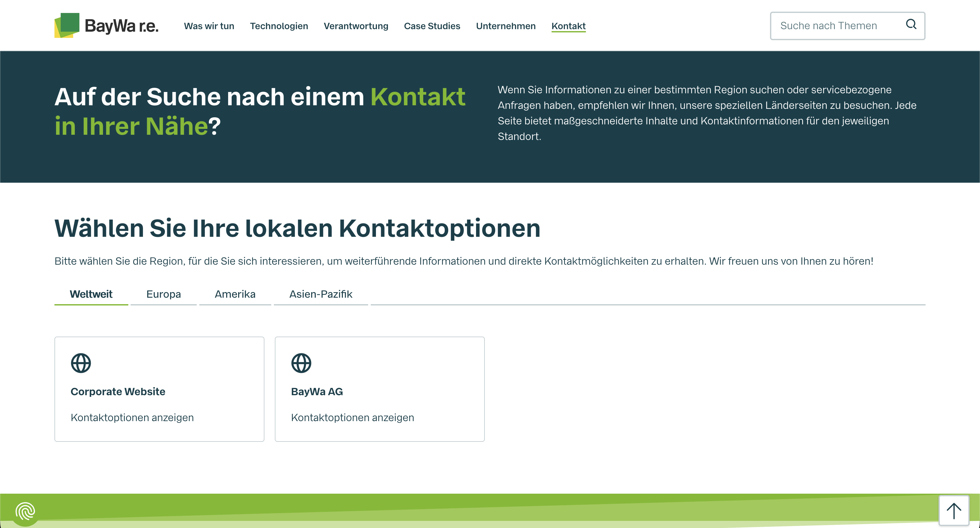Open the Unternehmen menu
The height and width of the screenshot is (528, 980).
pyautogui.click(x=506, y=26)
